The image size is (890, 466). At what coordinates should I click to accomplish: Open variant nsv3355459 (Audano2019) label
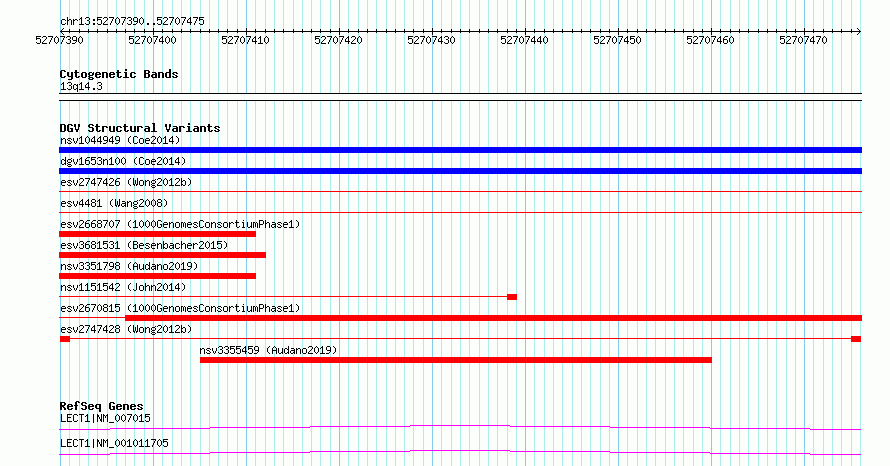pyautogui.click(x=268, y=350)
